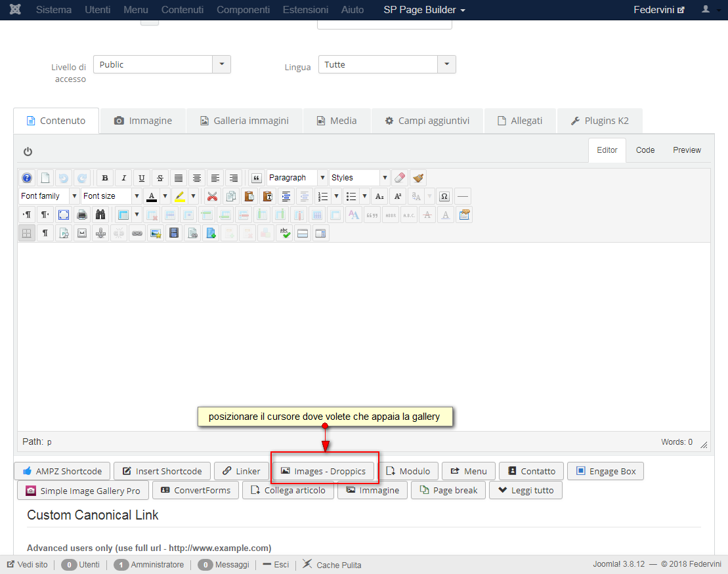728x574 pixels.
Task: Click the spellcheck abc icon
Action: click(x=285, y=233)
